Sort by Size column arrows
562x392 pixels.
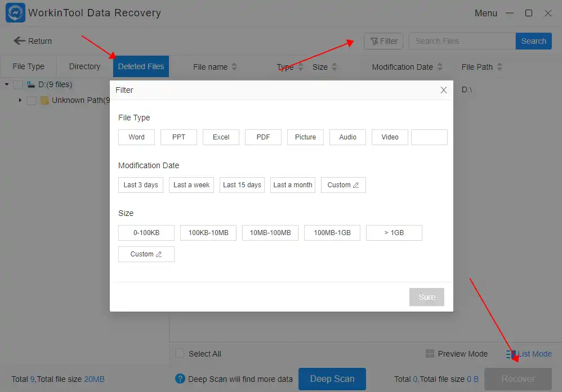pyautogui.click(x=334, y=67)
